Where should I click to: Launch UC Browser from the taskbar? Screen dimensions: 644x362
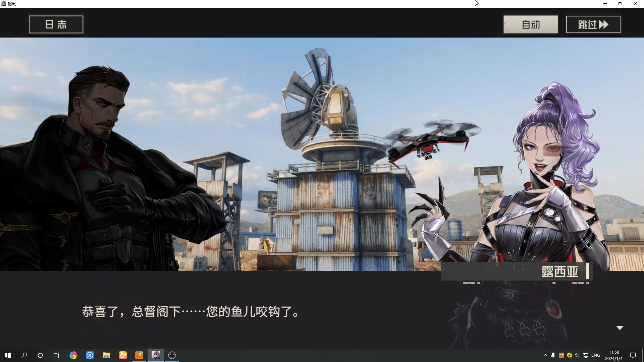click(122, 355)
